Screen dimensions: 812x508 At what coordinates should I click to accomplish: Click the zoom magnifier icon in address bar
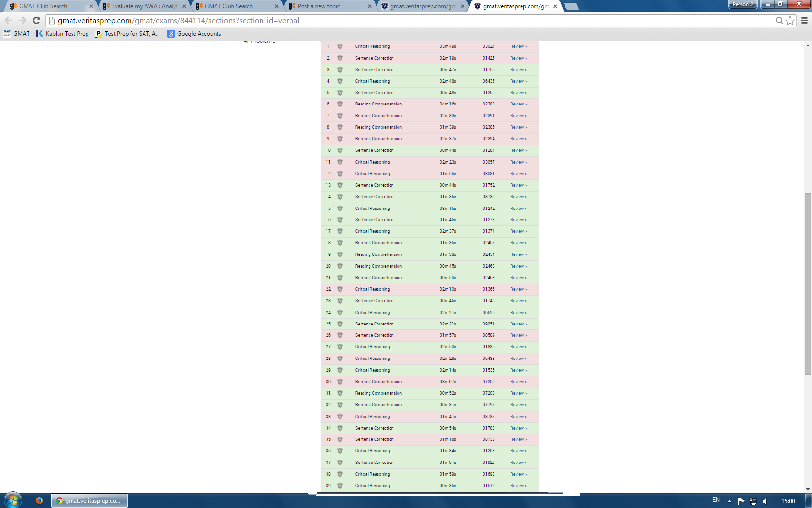[779, 20]
